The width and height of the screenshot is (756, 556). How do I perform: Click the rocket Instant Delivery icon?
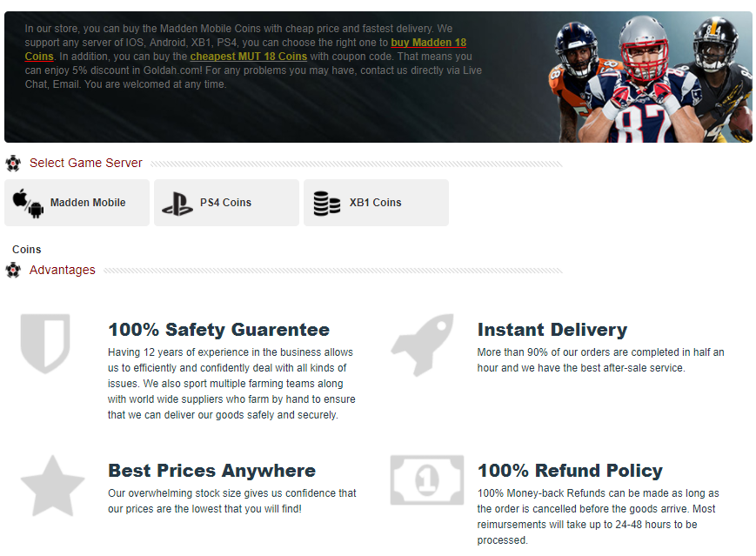pos(423,345)
